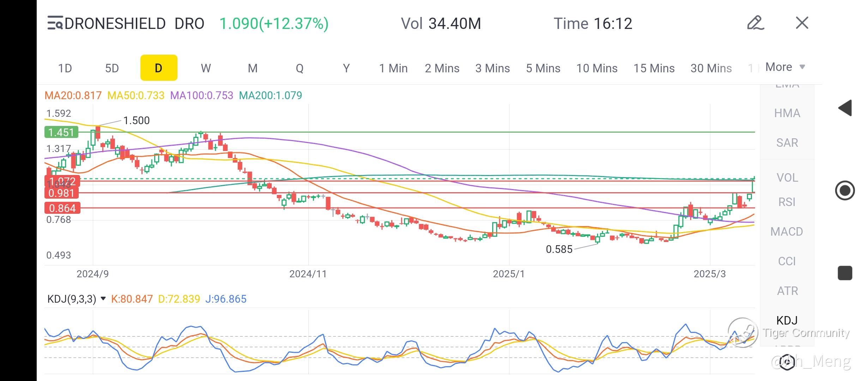Open the KDJ(9,3,3) settings dropdown arrow

pyautogui.click(x=103, y=299)
